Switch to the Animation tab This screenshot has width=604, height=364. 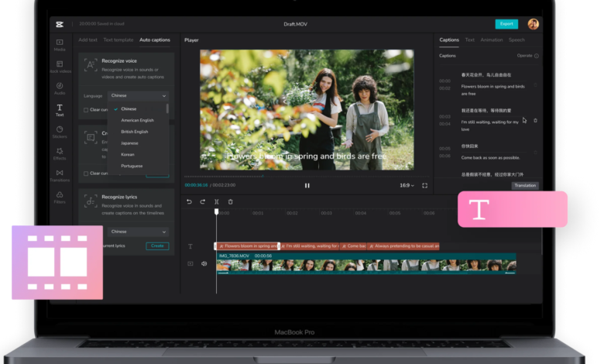492,39
